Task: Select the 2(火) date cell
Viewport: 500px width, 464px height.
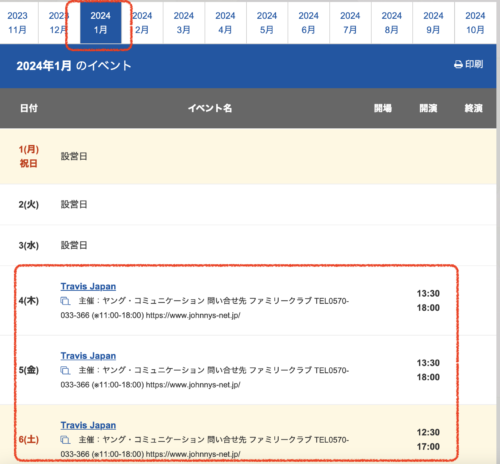Action: pos(29,204)
